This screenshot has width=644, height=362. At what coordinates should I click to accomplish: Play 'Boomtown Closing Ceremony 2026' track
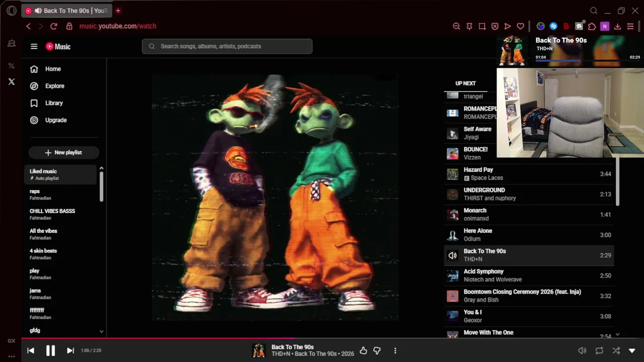tap(529, 296)
